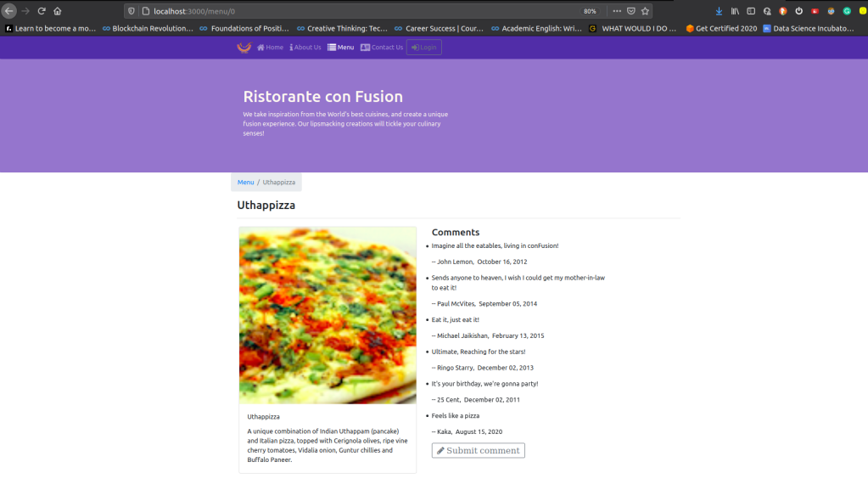
Task: Click the restaurant logo in the navbar
Action: [244, 48]
